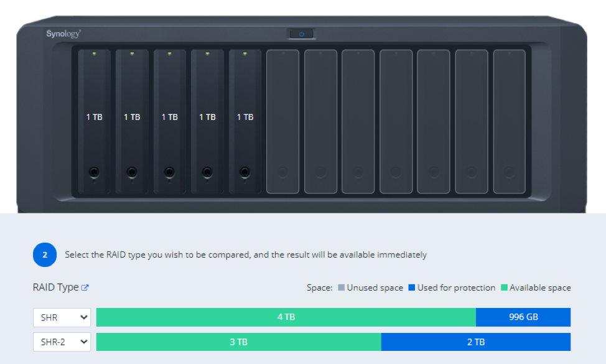
Task: Click the second 1 TB drive bay
Action: pyautogui.click(x=132, y=121)
